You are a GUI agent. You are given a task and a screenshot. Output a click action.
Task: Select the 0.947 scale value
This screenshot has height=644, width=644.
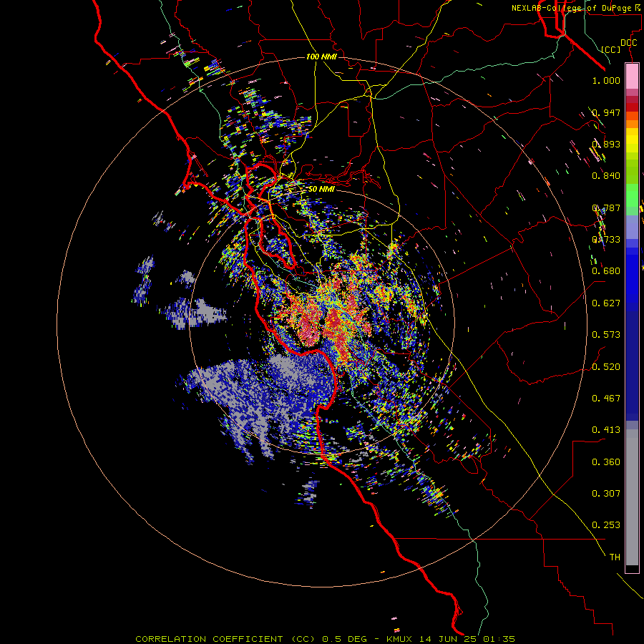(606, 112)
